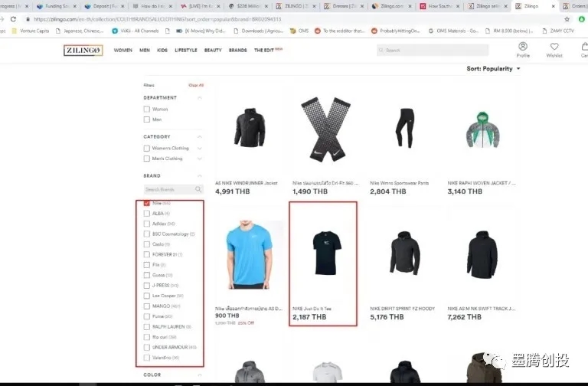Viewport: 588px width, 386px height.
Task: Open the ZAMY CCTV bookmark
Action: click(x=558, y=31)
